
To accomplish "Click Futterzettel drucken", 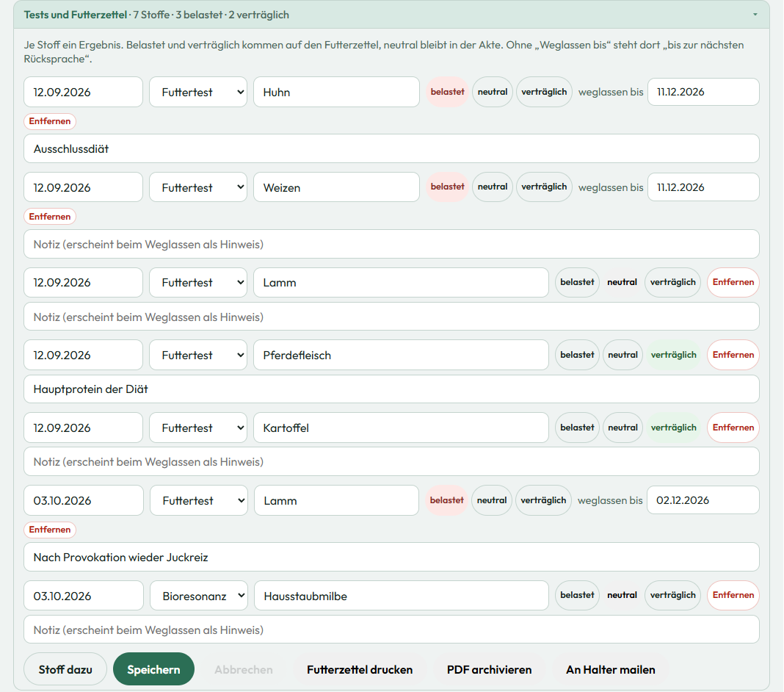I will [360, 669].
